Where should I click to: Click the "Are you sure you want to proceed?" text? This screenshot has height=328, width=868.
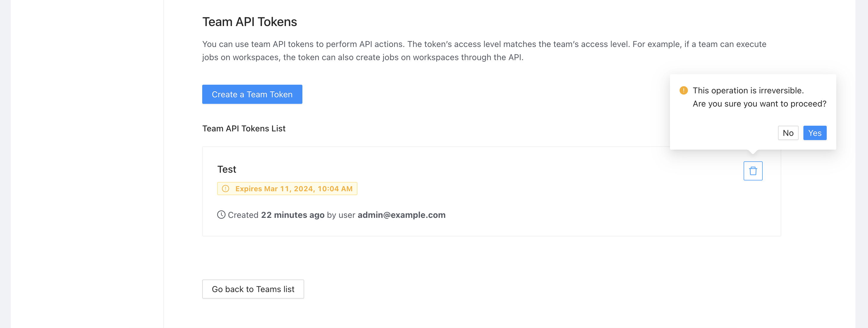[759, 104]
